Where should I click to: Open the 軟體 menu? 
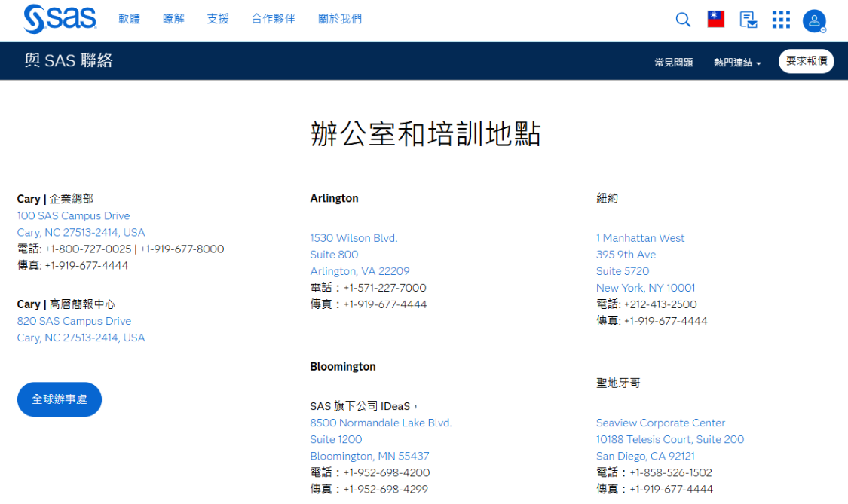[130, 19]
